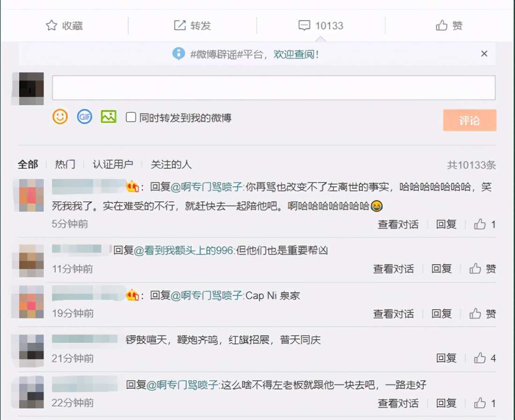Dismiss the 微博辟谣 notice banner

[x=484, y=54]
